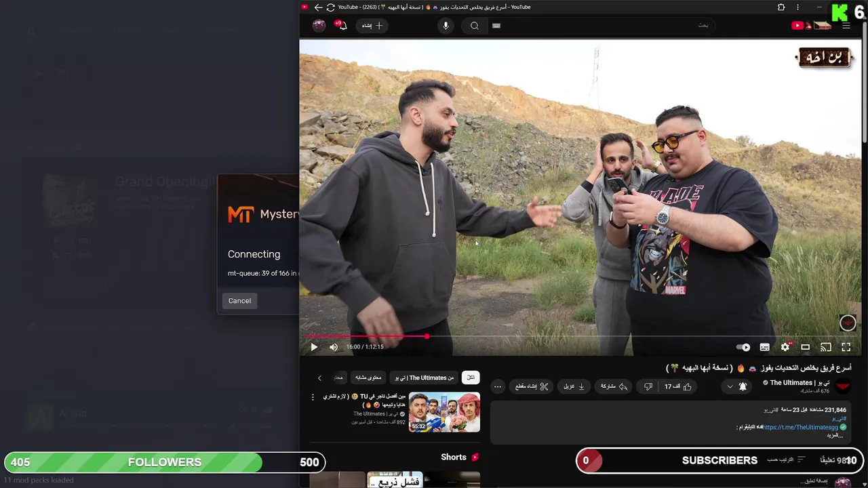
Task: Go back using the browser back arrow
Action: click(x=318, y=7)
